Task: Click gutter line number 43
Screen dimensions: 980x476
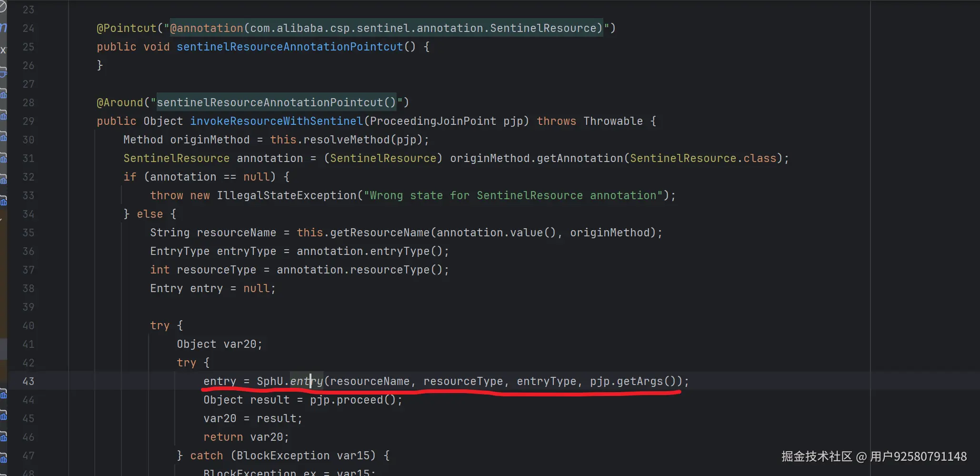Action: 29,381
